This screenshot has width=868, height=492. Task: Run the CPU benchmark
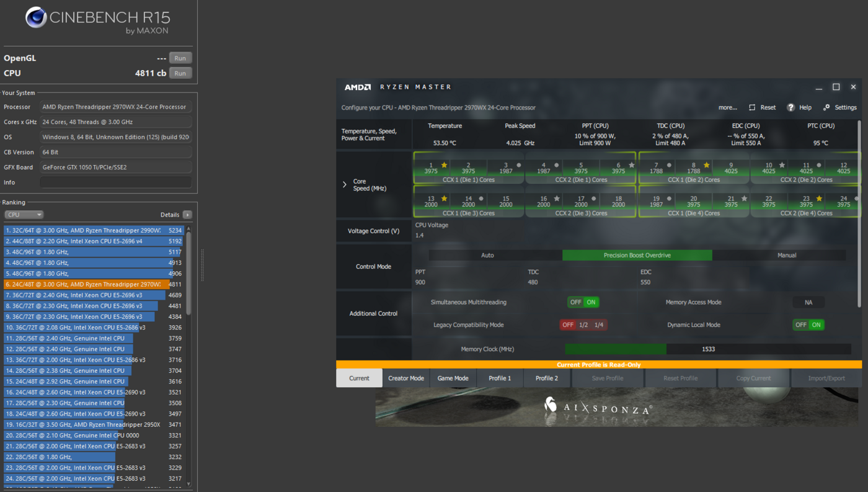[180, 73]
